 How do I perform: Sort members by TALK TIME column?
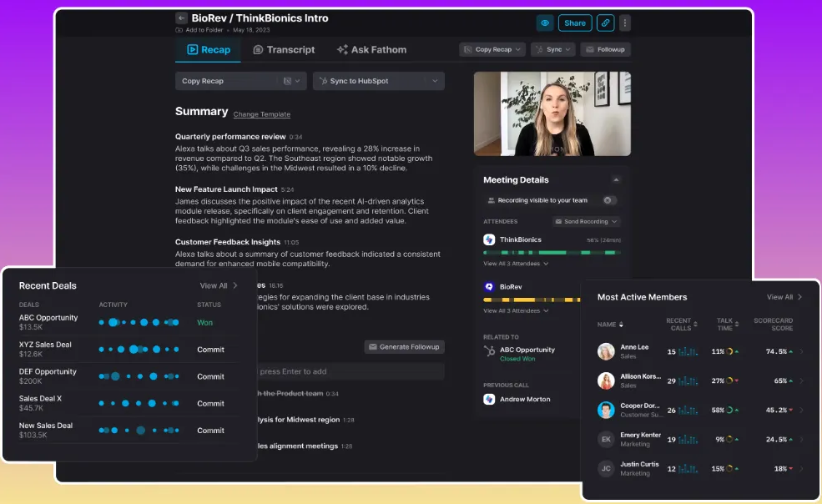coord(728,324)
